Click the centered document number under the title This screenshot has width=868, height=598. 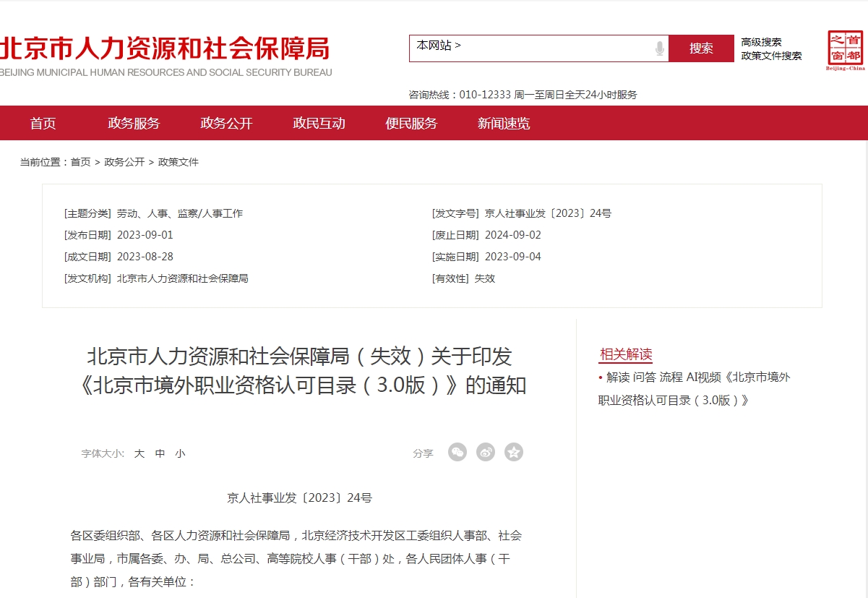click(x=299, y=497)
